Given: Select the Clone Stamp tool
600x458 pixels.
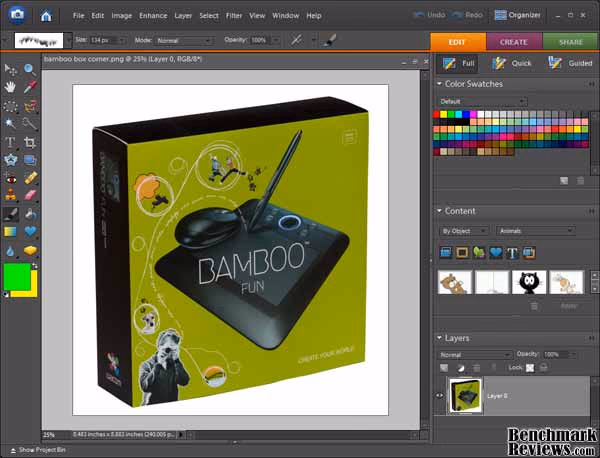Looking at the screenshot, I should click(10, 195).
